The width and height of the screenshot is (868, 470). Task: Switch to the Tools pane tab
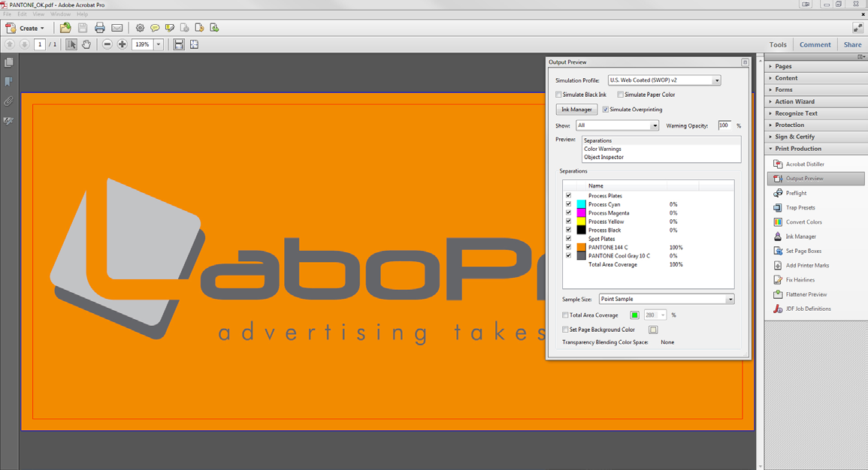pyautogui.click(x=778, y=45)
